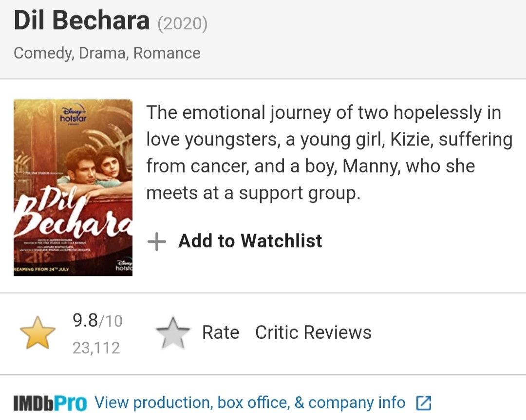This screenshot has width=526, height=420.
Task: Open the 23,112 ratings count
Action: pos(96,348)
